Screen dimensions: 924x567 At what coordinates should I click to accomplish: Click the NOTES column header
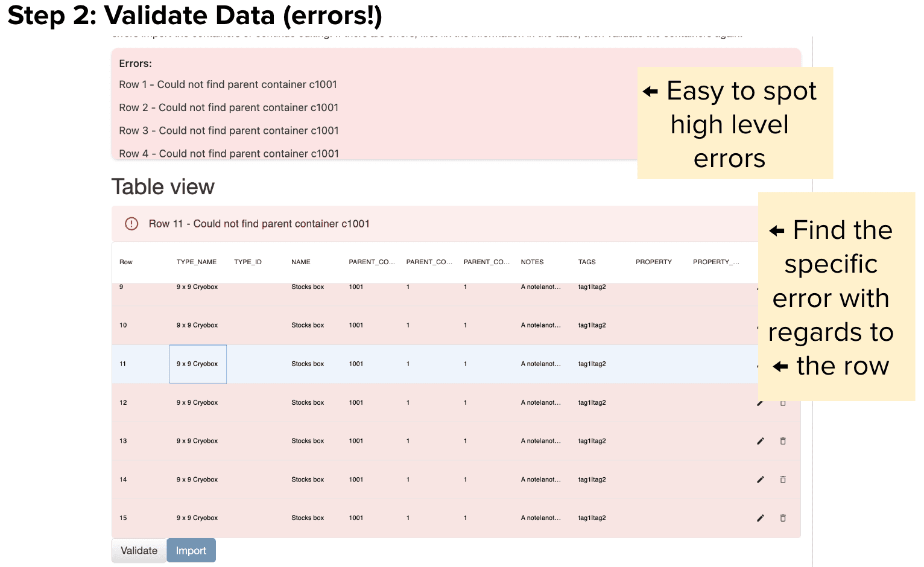coord(532,262)
